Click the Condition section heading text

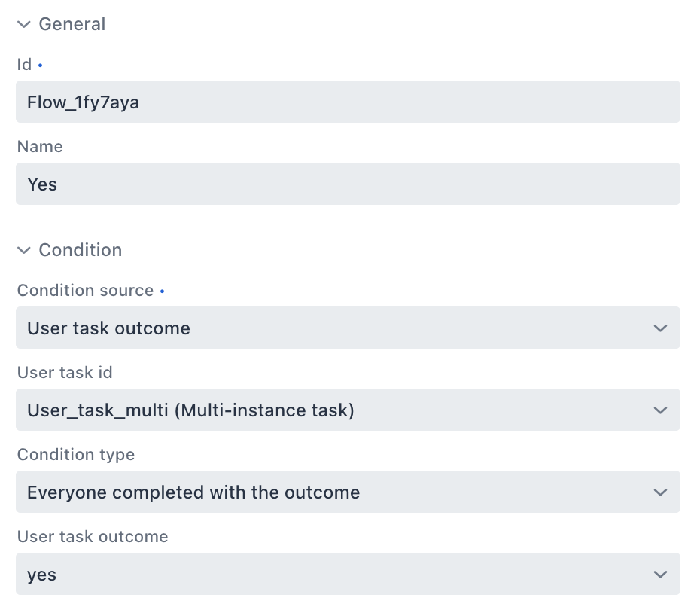click(x=81, y=250)
